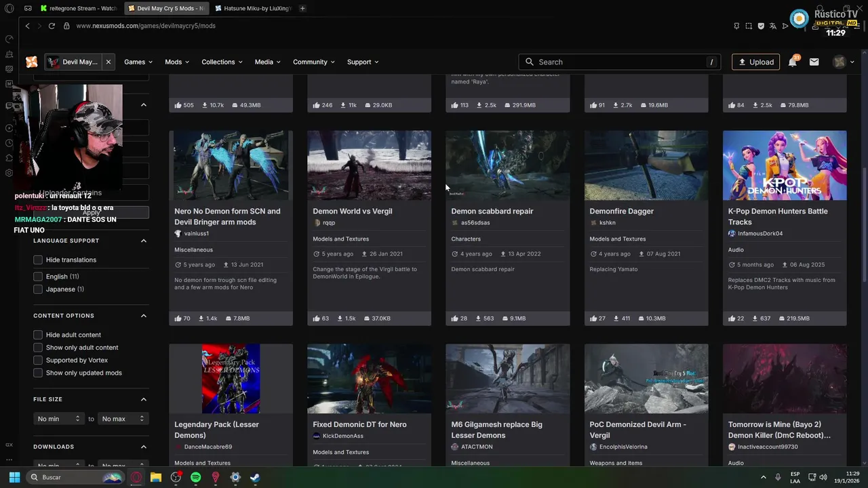Open File Explorer from the taskbar
The width and height of the screenshot is (868, 488).
[x=156, y=477]
